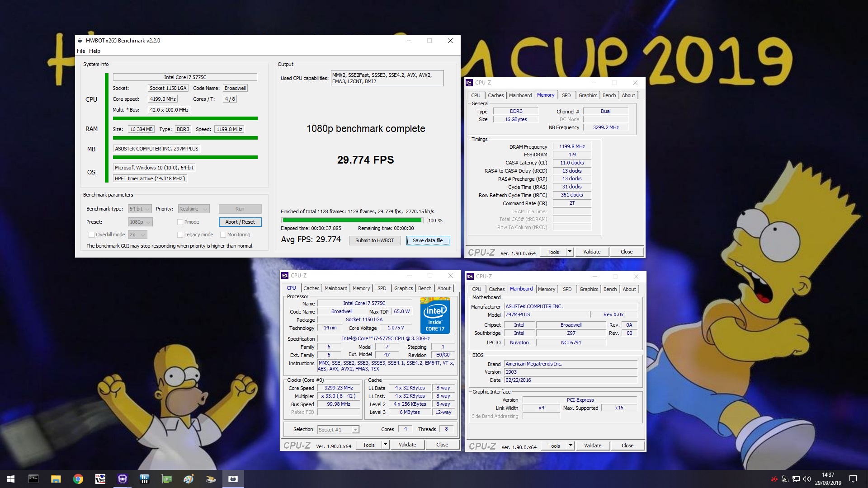Image resolution: width=868 pixels, height=488 pixels.
Task: Click the speaker device tray icon
Action: pos(785,479)
